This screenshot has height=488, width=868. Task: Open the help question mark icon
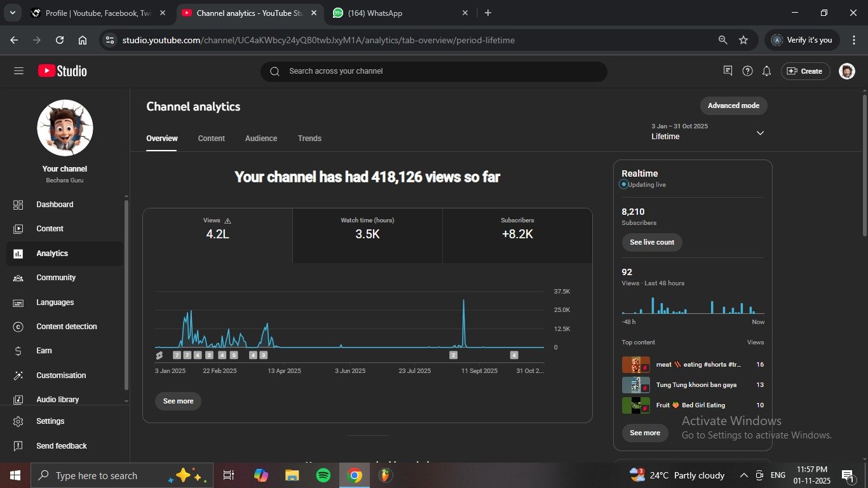coord(747,71)
